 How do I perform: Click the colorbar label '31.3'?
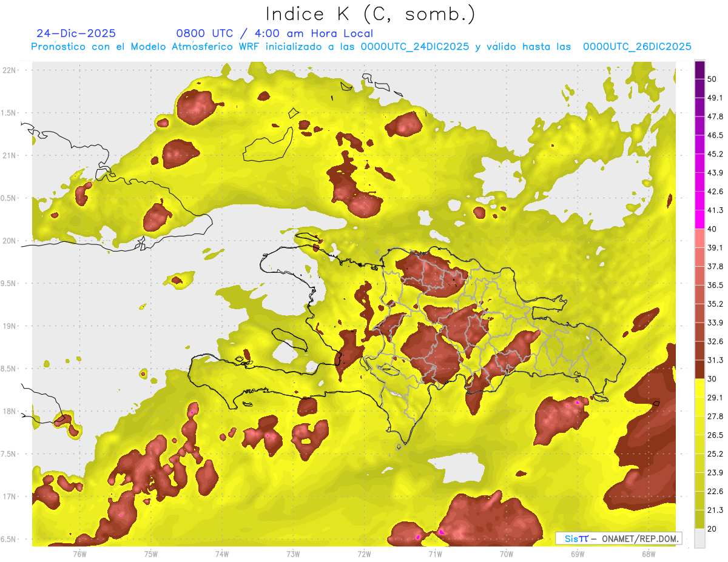tap(715, 360)
